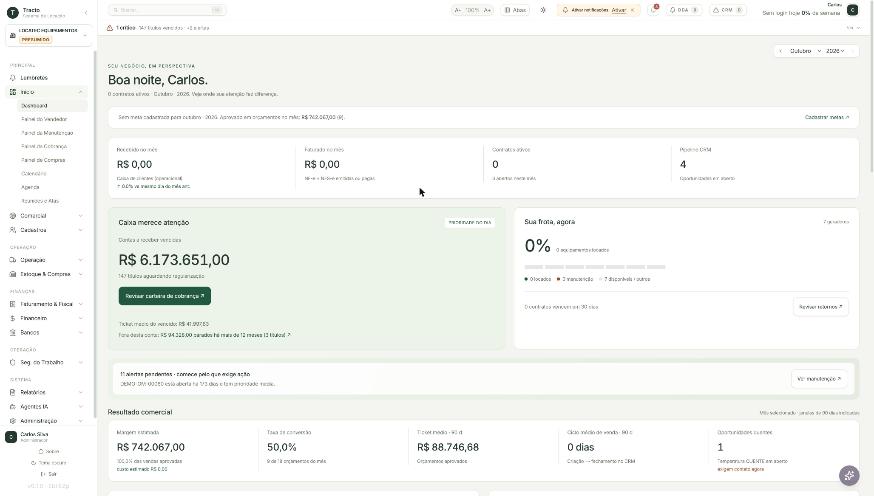
Task: Open the floating AI assistant button
Action: pos(849,475)
